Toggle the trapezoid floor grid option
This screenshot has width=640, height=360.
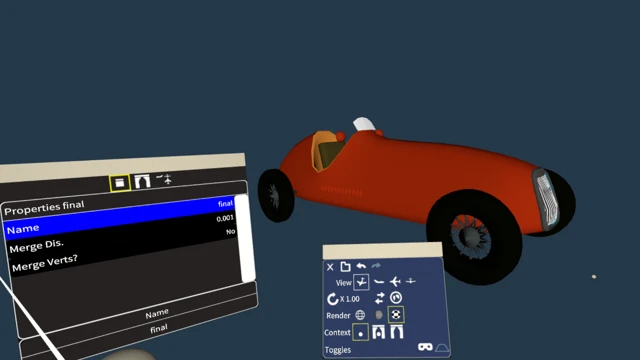pyautogui.click(x=442, y=348)
